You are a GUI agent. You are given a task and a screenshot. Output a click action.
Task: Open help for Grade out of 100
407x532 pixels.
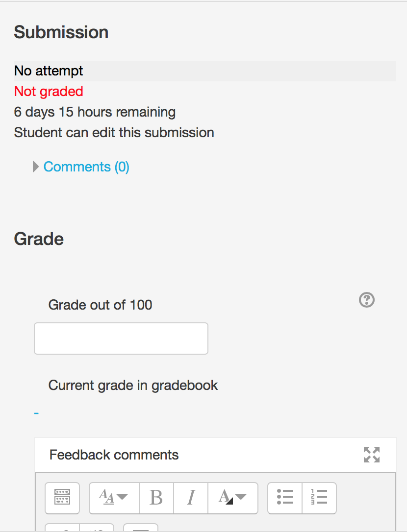tap(367, 300)
